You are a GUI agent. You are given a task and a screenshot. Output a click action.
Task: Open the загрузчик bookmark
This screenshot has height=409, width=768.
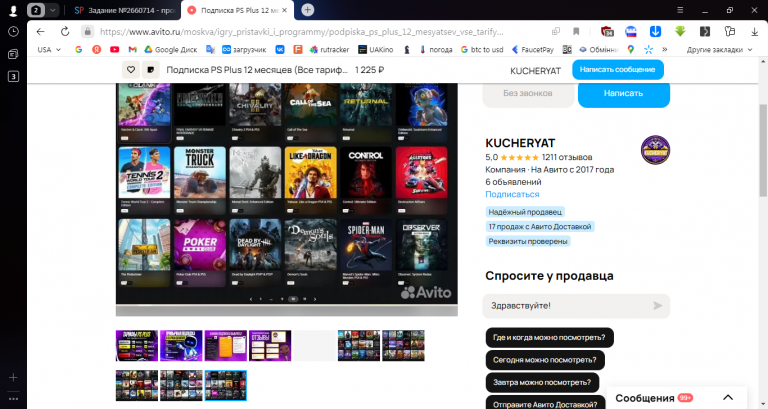point(244,49)
